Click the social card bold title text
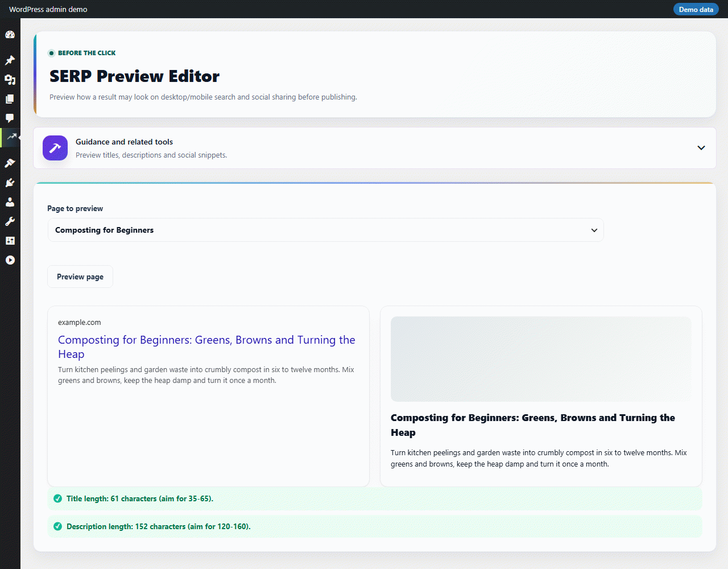Screen dimensions: 728x569 point(533,425)
